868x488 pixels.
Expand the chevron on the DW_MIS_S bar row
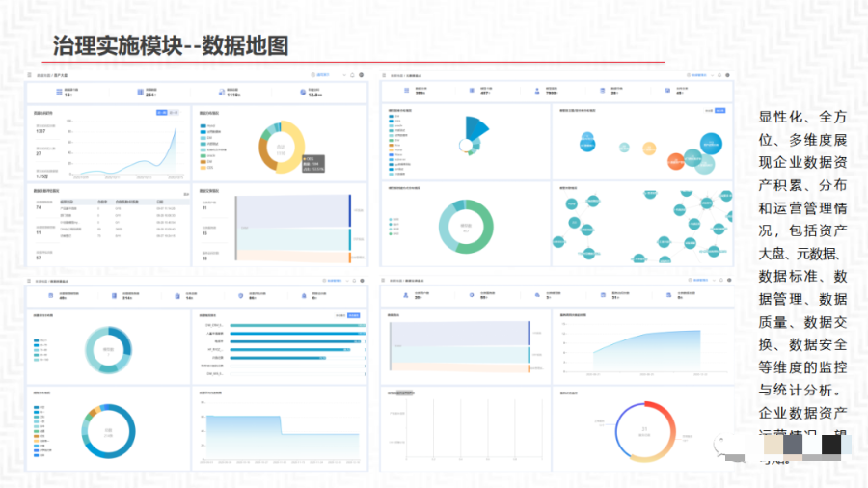coord(366,374)
